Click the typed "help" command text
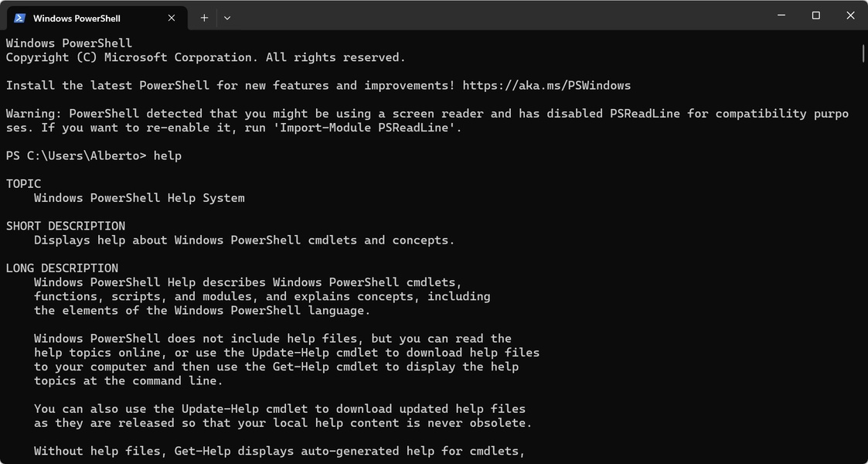The height and width of the screenshot is (464, 868). click(168, 155)
